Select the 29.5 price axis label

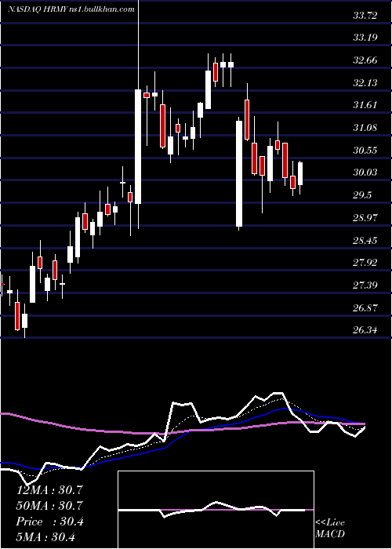(x=362, y=195)
